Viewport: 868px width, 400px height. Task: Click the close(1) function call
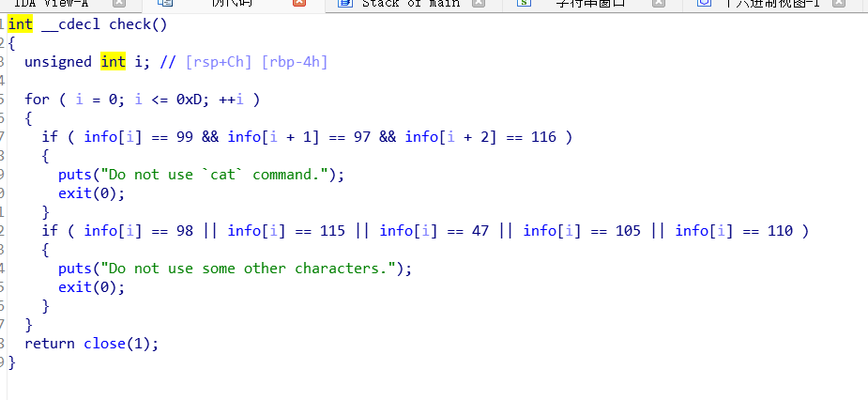[x=116, y=344]
